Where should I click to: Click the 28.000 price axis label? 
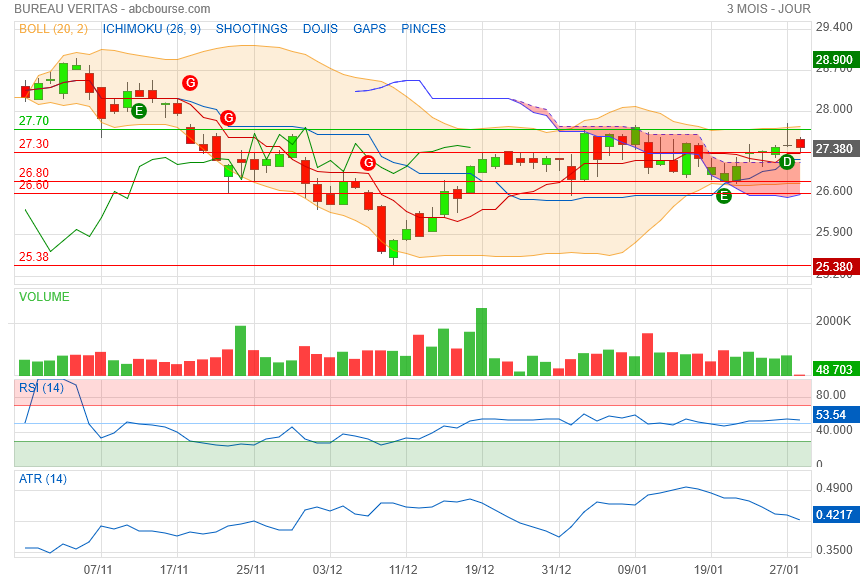coord(834,109)
